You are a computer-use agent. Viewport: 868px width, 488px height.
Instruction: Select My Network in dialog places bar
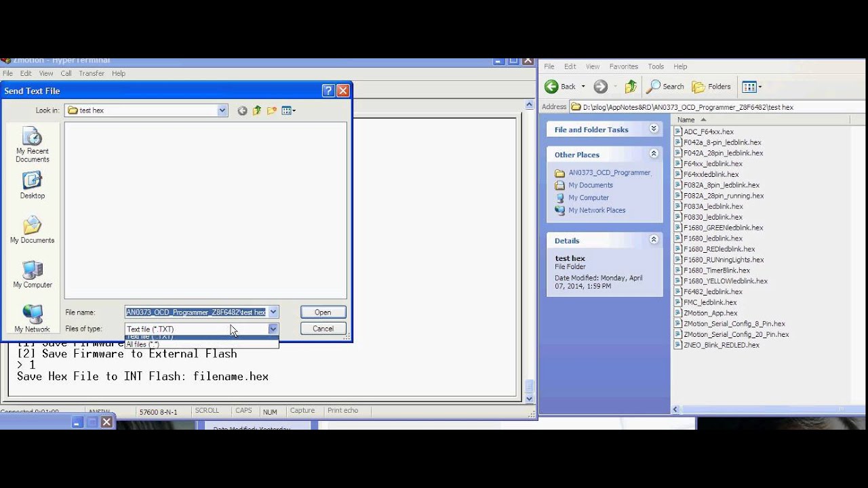click(x=33, y=319)
